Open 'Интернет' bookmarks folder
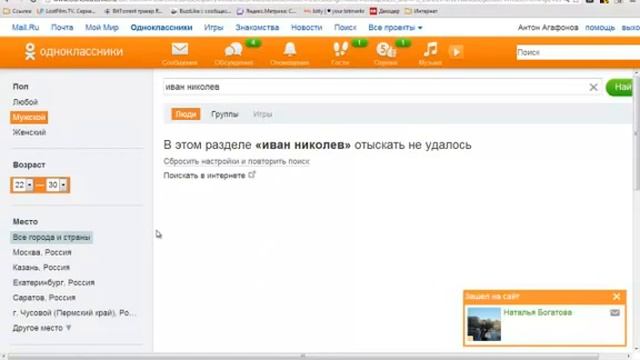640x360 pixels. (421, 11)
